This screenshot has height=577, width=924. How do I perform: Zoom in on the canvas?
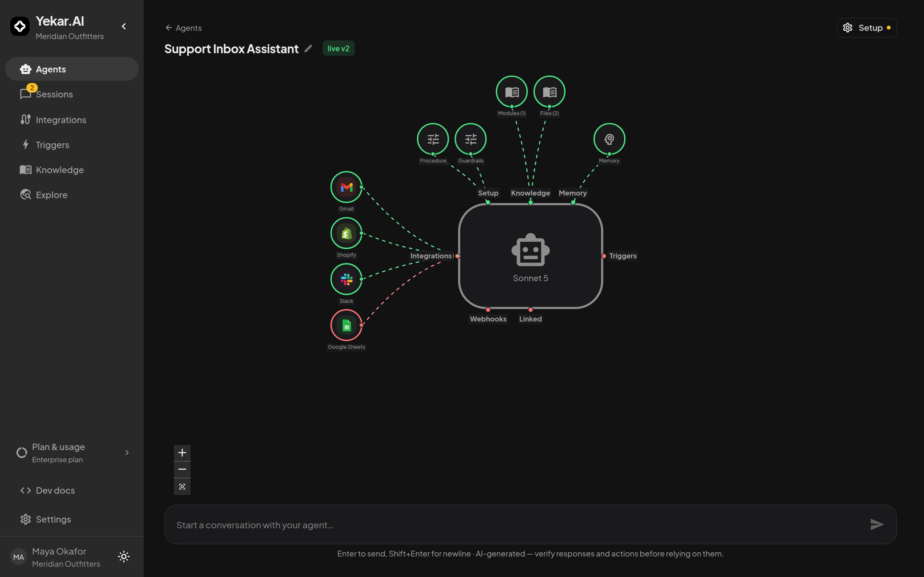click(x=182, y=453)
